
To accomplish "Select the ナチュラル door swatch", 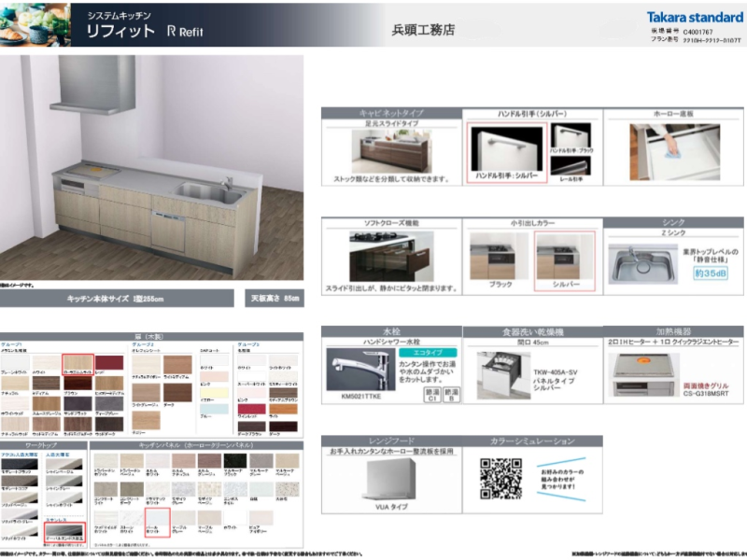I will 15,385.
